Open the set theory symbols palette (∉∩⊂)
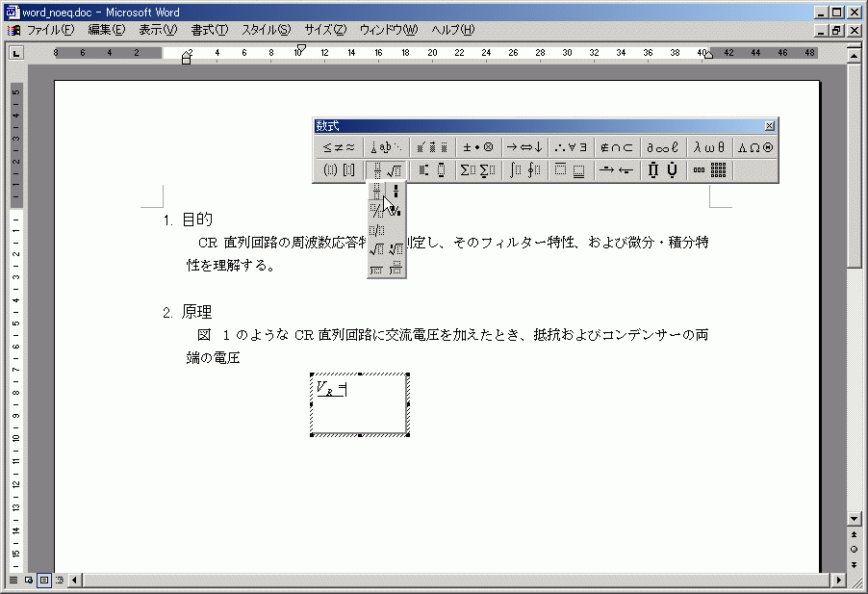868x594 pixels. (x=617, y=147)
